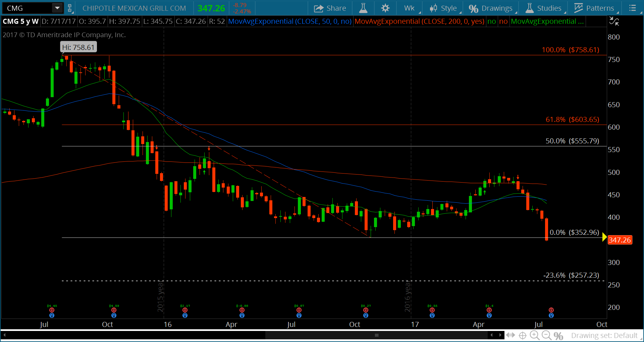Open the Patterns dropdown menu

click(595, 8)
